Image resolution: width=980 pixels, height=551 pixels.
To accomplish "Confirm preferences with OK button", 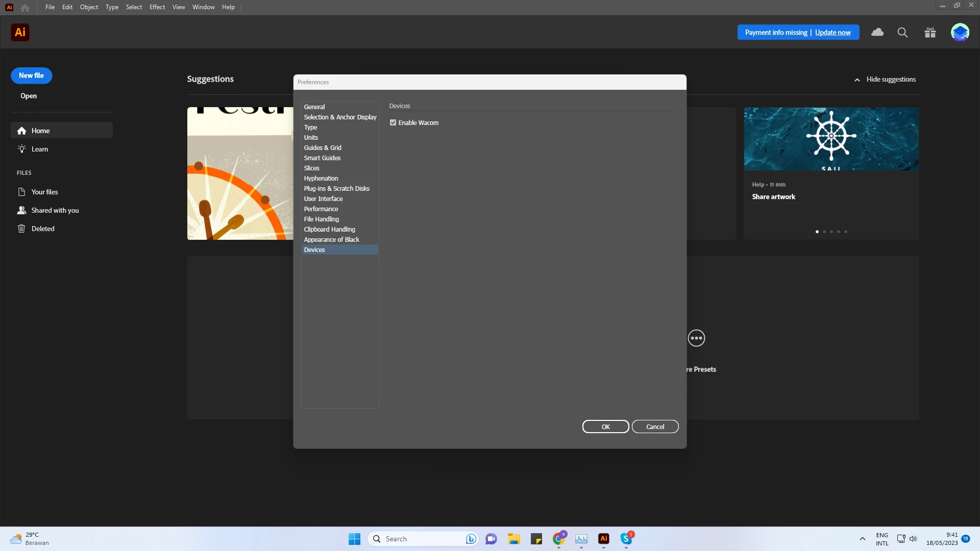I will [605, 427].
